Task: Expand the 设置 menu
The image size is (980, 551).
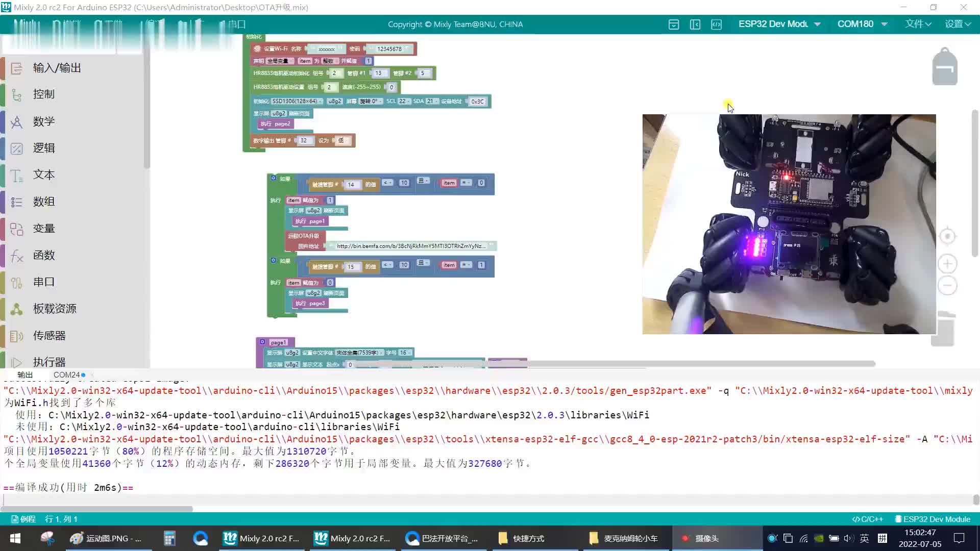Action: 958,24
